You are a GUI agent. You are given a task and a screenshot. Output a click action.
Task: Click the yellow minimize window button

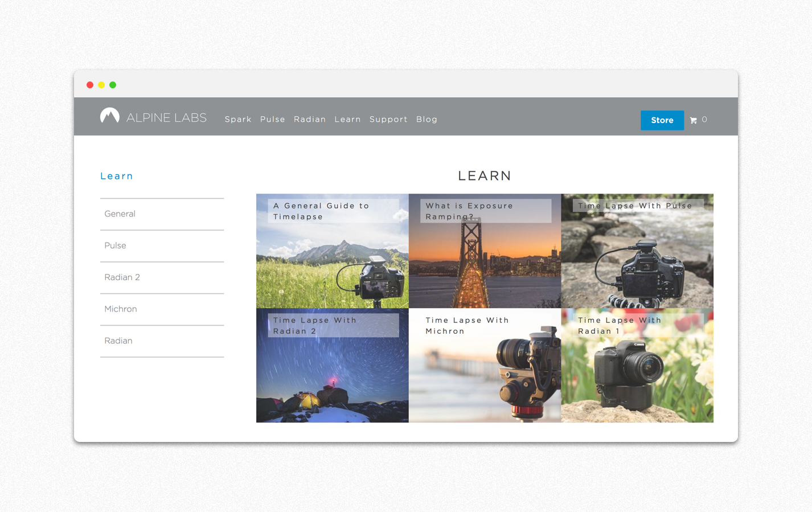pos(101,85)
